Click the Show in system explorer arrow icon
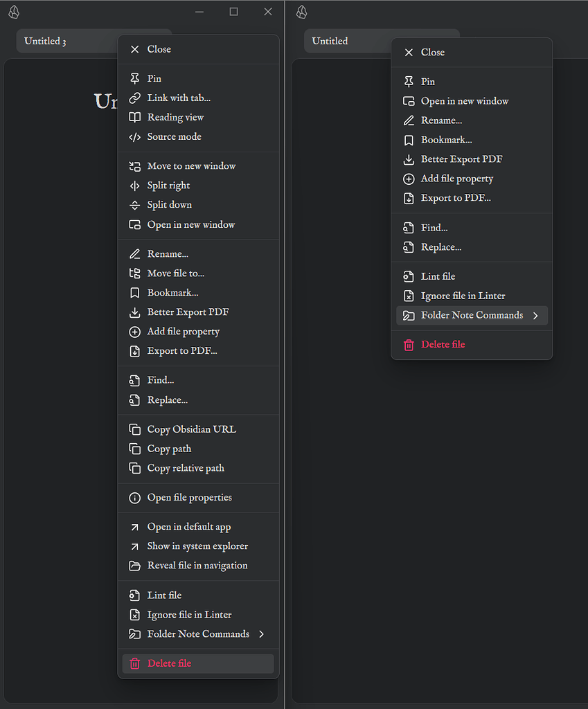Viewport: 588px width, 709px height. click(135, 547)
